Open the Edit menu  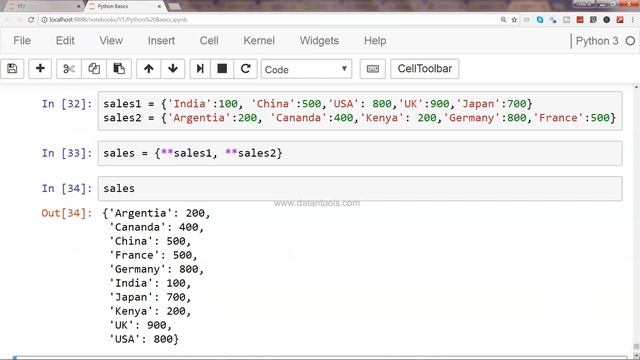(x=65, y=40)
